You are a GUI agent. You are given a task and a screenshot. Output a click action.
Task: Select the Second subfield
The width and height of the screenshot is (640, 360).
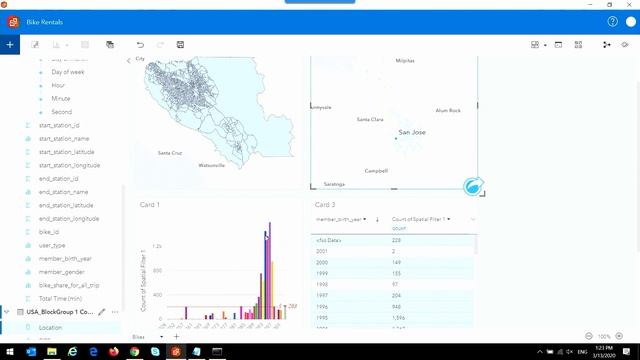tap(62, 112)
